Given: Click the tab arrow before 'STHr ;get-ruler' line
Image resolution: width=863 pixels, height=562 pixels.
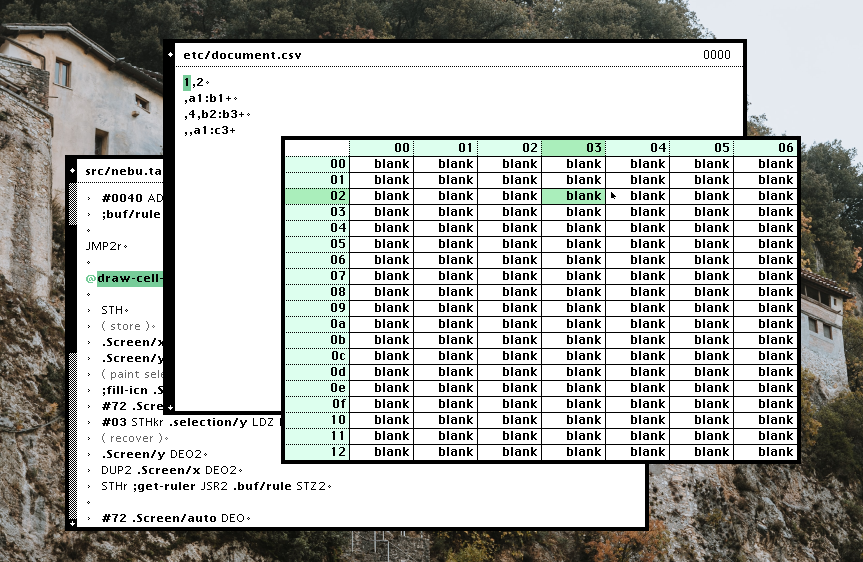Looking at the screenshot, I should [x=88, y=486].
